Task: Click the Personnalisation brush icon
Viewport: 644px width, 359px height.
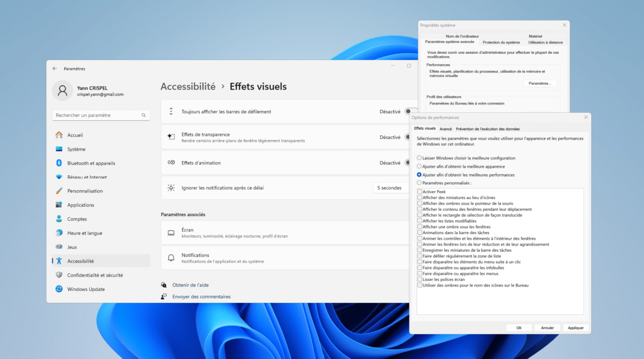Action: click(59, 191)
